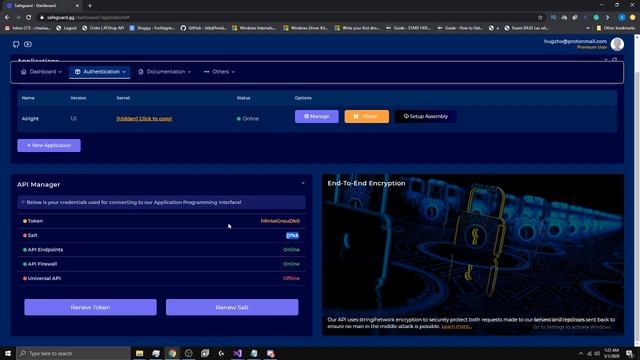Click the Windows taskbar search box
The height and width of the screenshot is (360, 640).
coord(73,353)
